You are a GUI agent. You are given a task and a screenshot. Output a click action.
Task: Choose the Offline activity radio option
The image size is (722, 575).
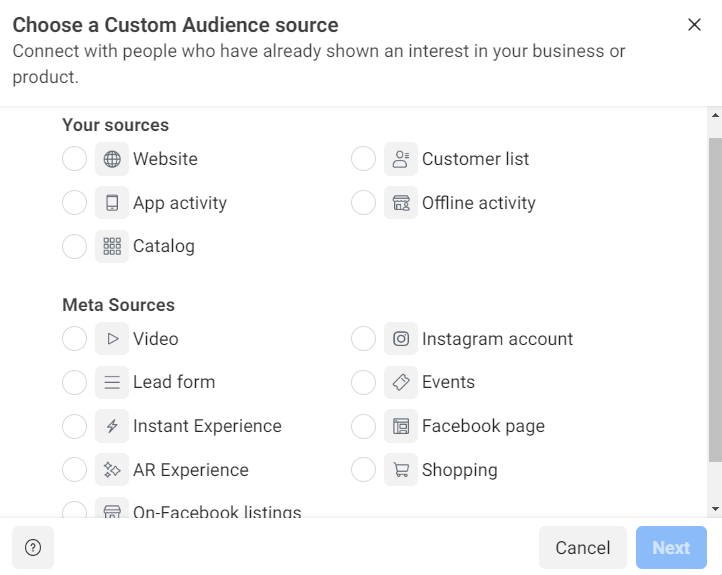364,203
